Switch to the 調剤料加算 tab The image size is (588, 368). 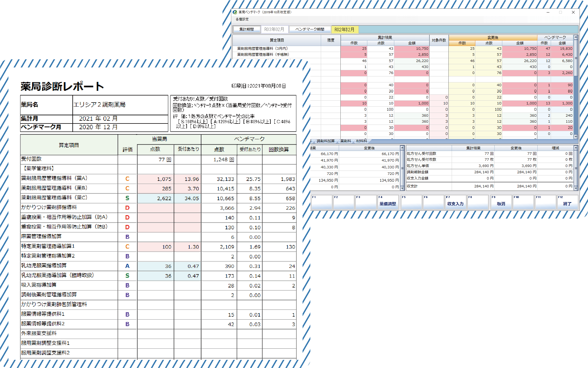click(x=325, y=141)
